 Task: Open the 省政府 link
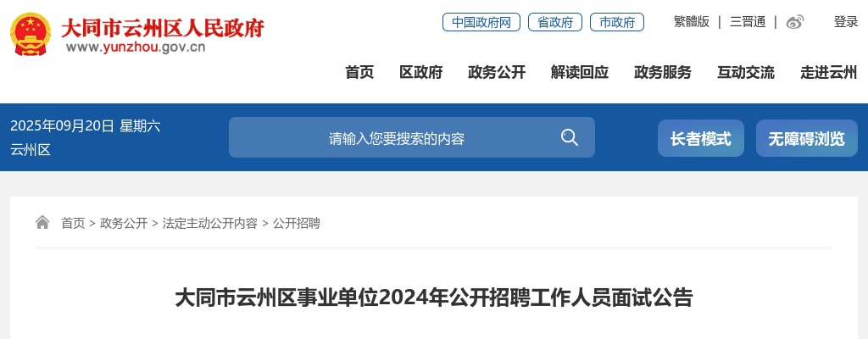[x=554, y=22]
